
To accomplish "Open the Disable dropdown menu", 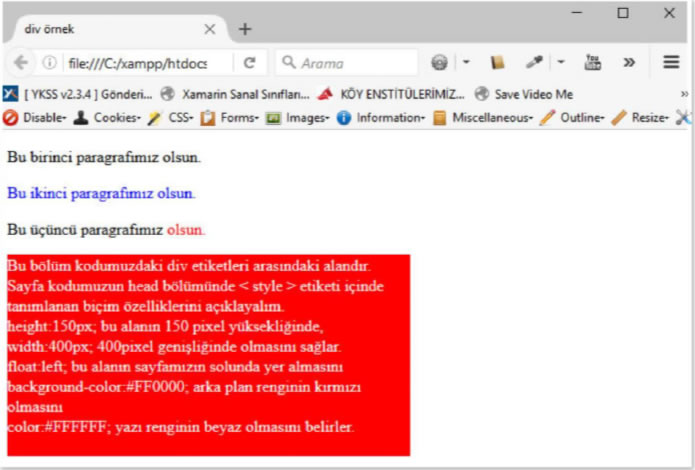I will (x=36, y=118).
